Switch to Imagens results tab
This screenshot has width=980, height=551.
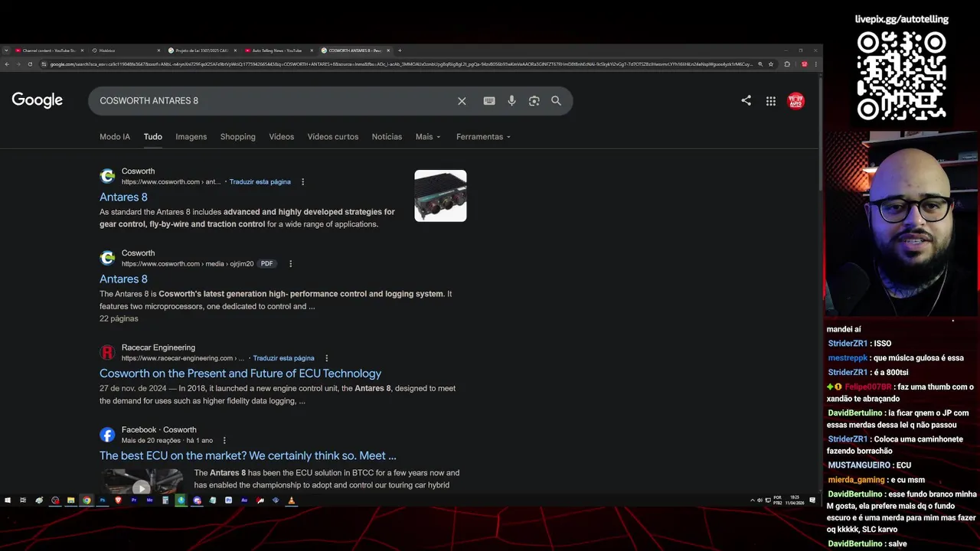pyautogui.click(x=191, y=137)
